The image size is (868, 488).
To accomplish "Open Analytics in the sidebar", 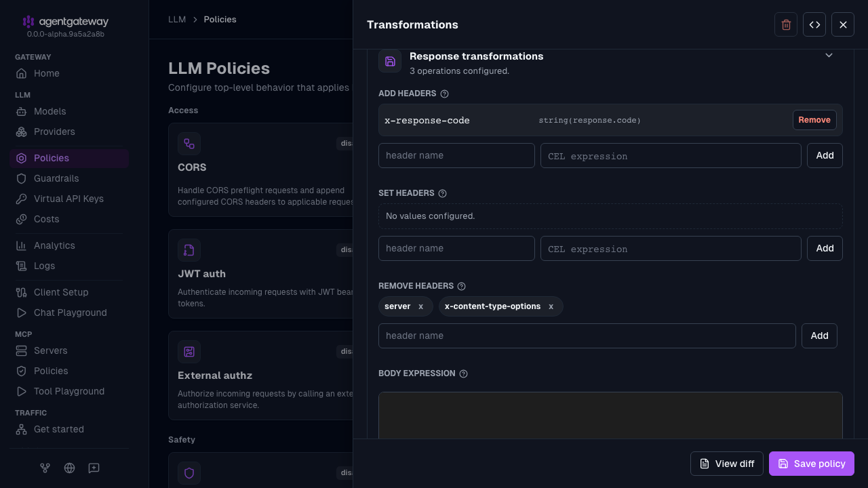I will click(69, 245).
